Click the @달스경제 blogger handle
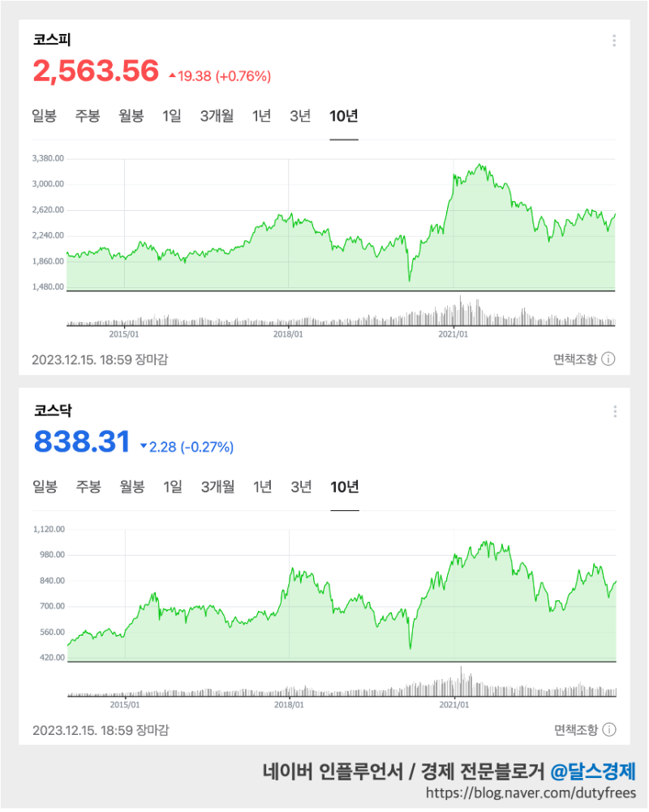 [x=593, y=772]
